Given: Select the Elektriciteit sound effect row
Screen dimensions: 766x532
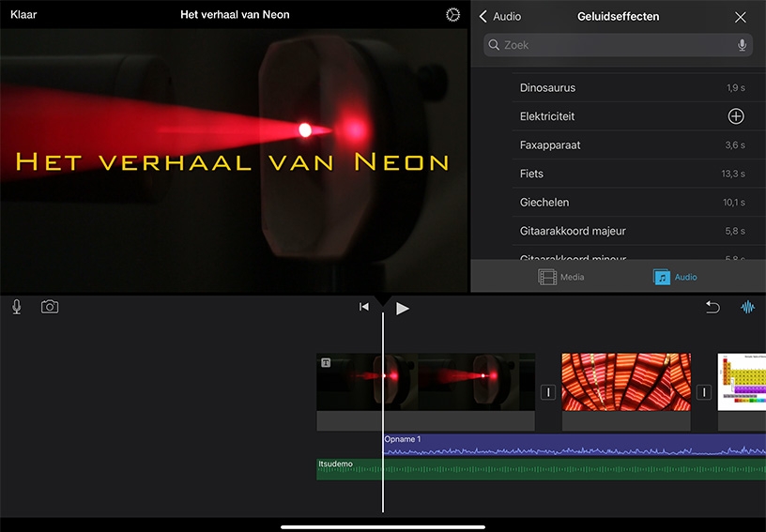Looking at the screenshot, I should coord(638,116).
